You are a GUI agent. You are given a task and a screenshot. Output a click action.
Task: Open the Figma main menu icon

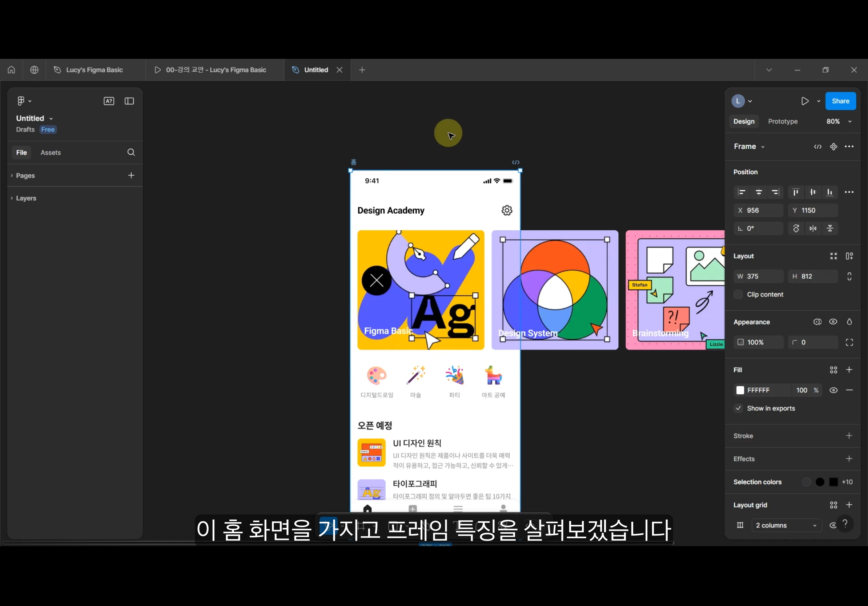click(x=21, y=101)
